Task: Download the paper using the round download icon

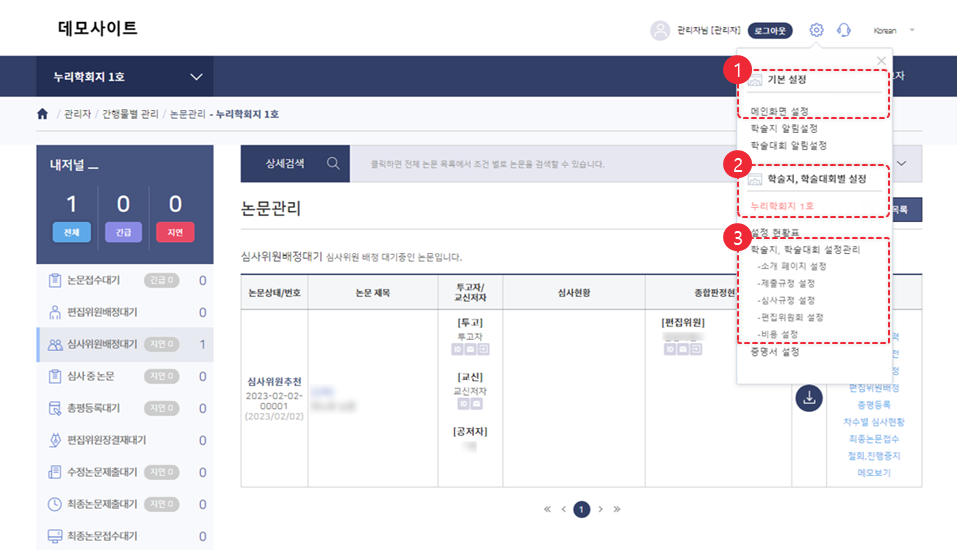Action: [809, 397]
